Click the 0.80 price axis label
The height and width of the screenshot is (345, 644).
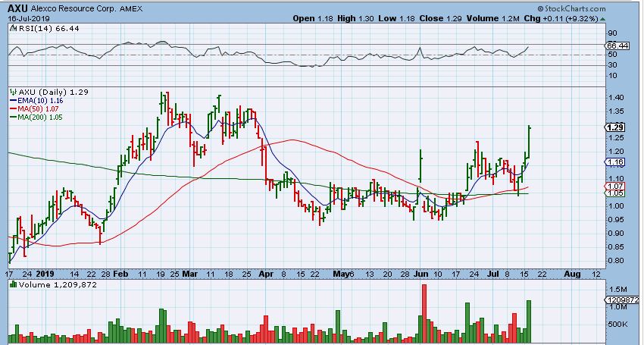617,261
